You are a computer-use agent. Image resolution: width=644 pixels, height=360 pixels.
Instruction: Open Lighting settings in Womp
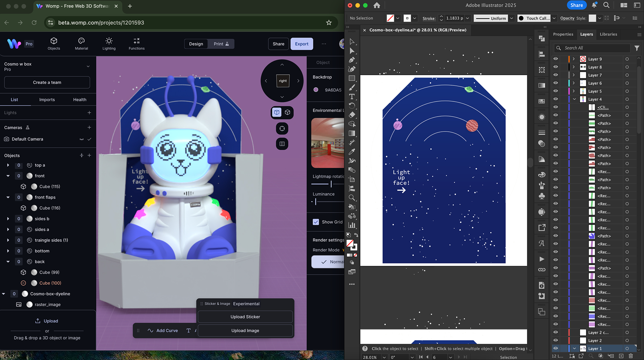[109, 44]
